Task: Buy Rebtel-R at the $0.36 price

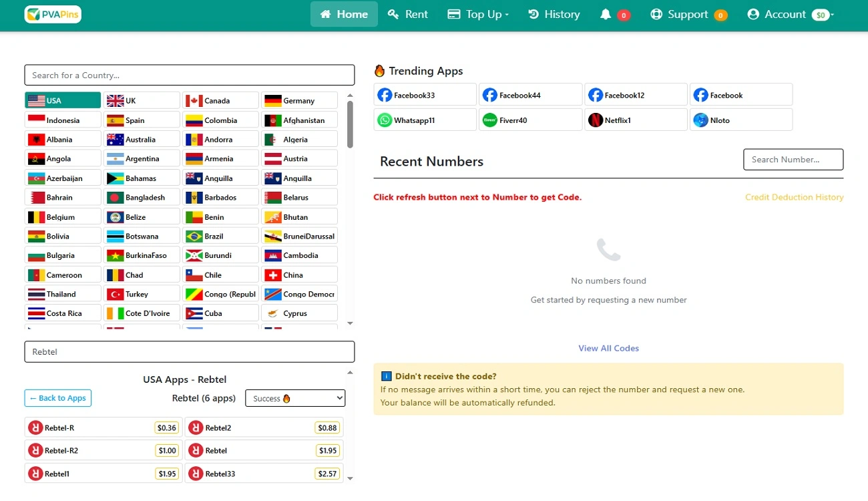Action: pos(167,428)
